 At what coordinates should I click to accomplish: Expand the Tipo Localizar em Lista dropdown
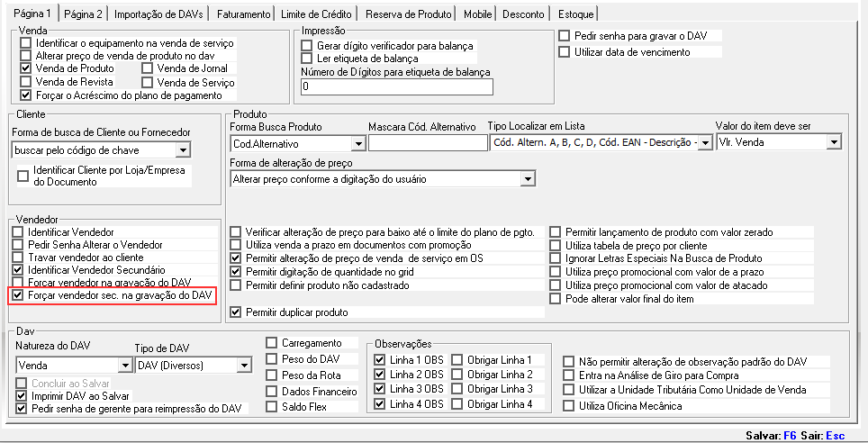pos(705,143)
